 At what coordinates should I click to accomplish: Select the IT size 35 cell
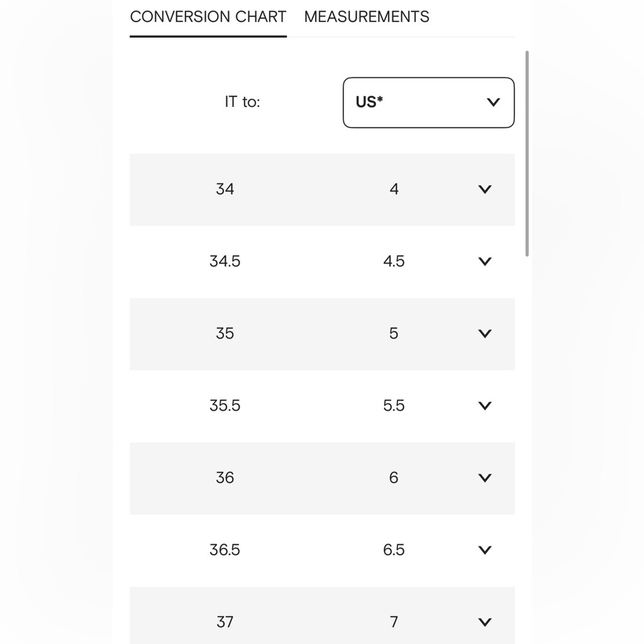225,333
